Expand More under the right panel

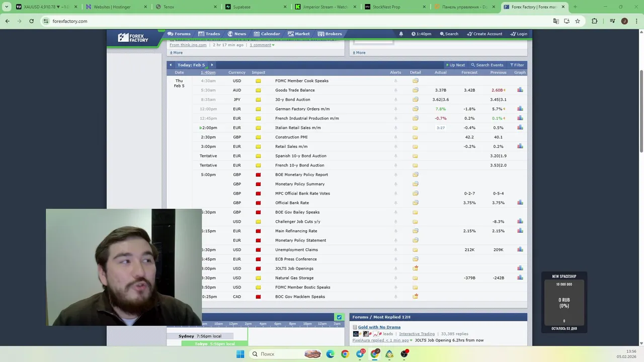pyautogui.click(x=359, y=52)
